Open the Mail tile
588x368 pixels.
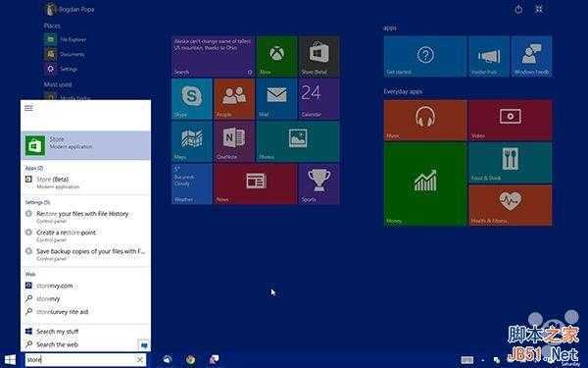(x=276, y=99)
